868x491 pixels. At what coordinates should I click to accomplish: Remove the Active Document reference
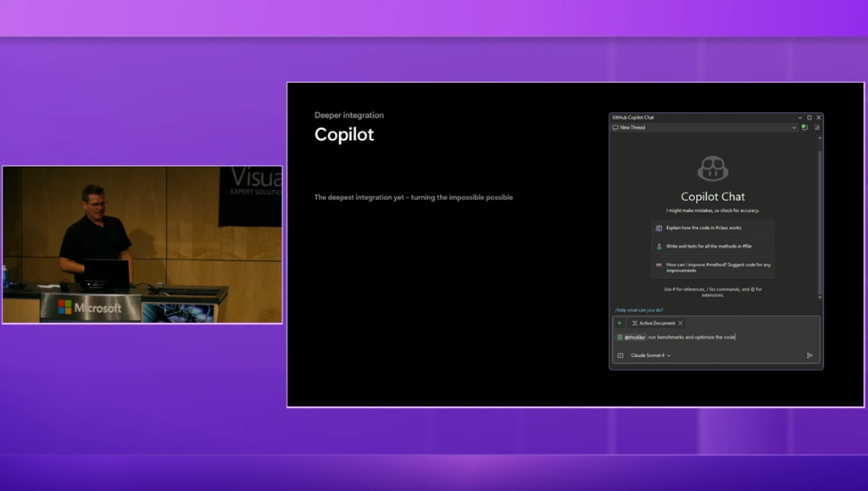681,323
